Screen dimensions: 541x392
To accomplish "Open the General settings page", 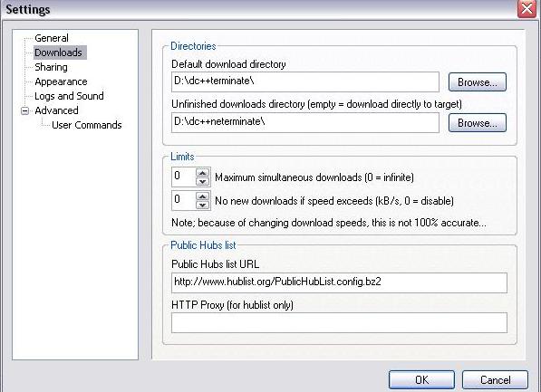I will tap(52, 38).
